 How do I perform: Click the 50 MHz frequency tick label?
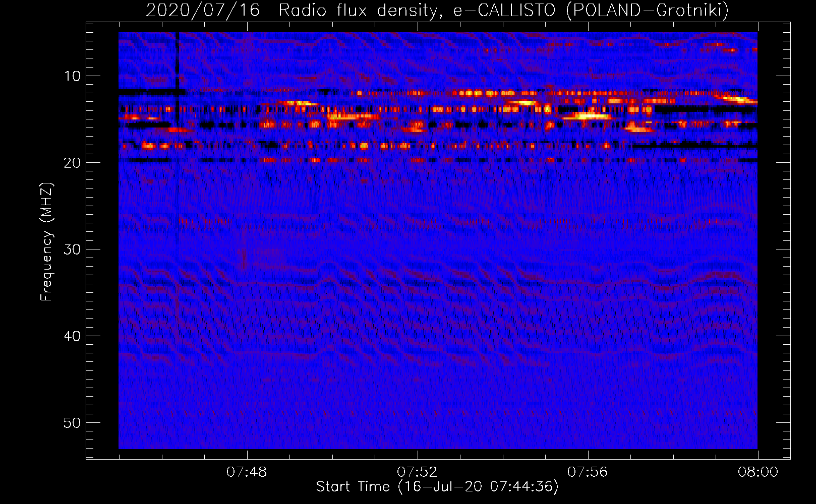(x=73, y=423)
